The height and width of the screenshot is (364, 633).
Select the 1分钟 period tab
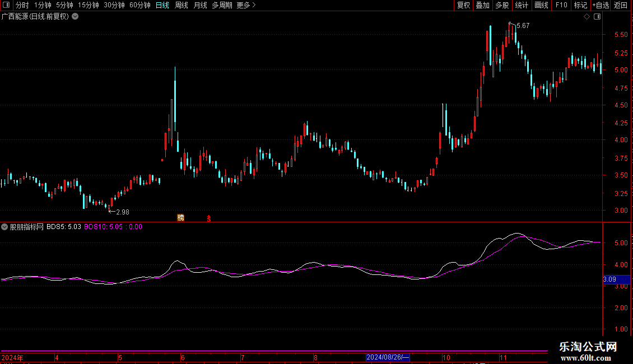tap(43, 5)
